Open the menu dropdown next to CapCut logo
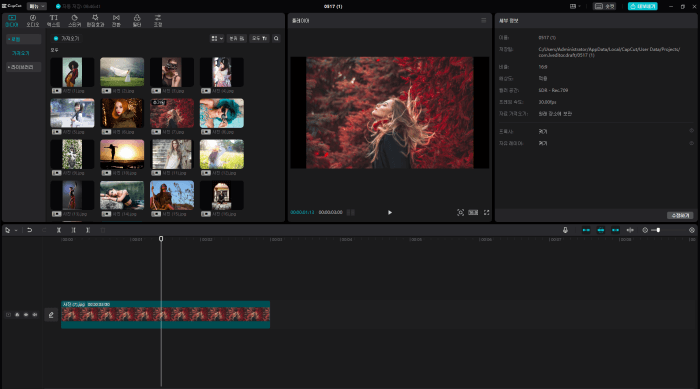700x389 pixels. click(37, 6)
